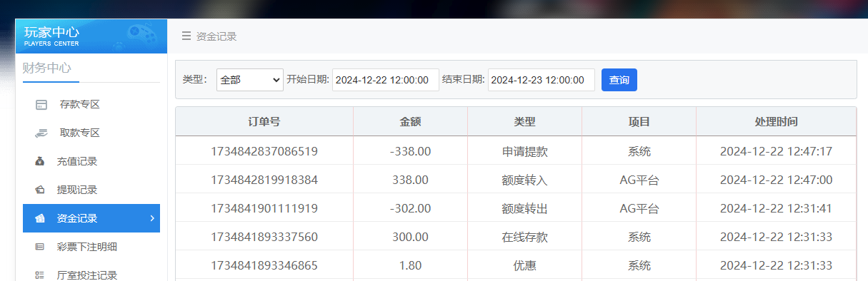868x281 pixels.
Task: Click the 处理时间 column header
Action: pos(776,122)
